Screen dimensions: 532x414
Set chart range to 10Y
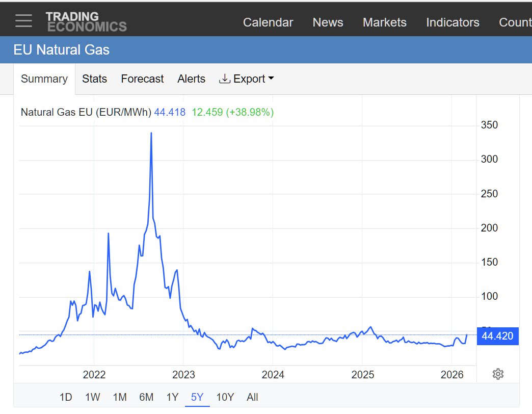coord(225,397)
